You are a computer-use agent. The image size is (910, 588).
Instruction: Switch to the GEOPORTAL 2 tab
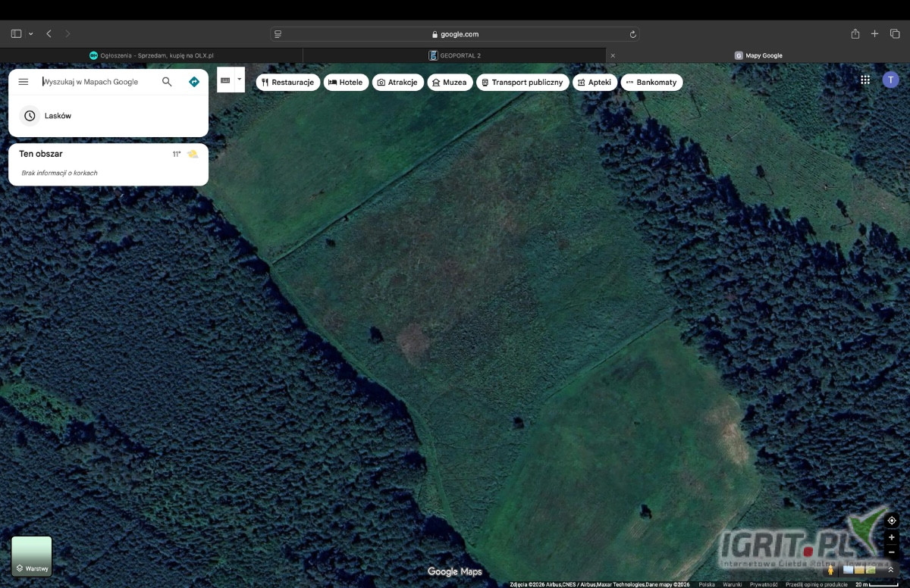point(455,55)
